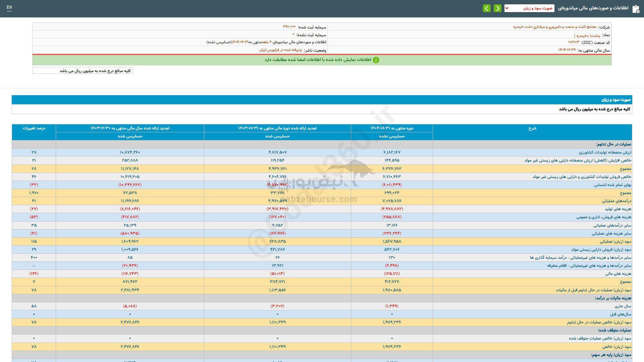Image resolution: width=644 pixels, height=362 pixels.
Task: Select the سود (زیان) عملیاتی row label
Action: [615, 241]
